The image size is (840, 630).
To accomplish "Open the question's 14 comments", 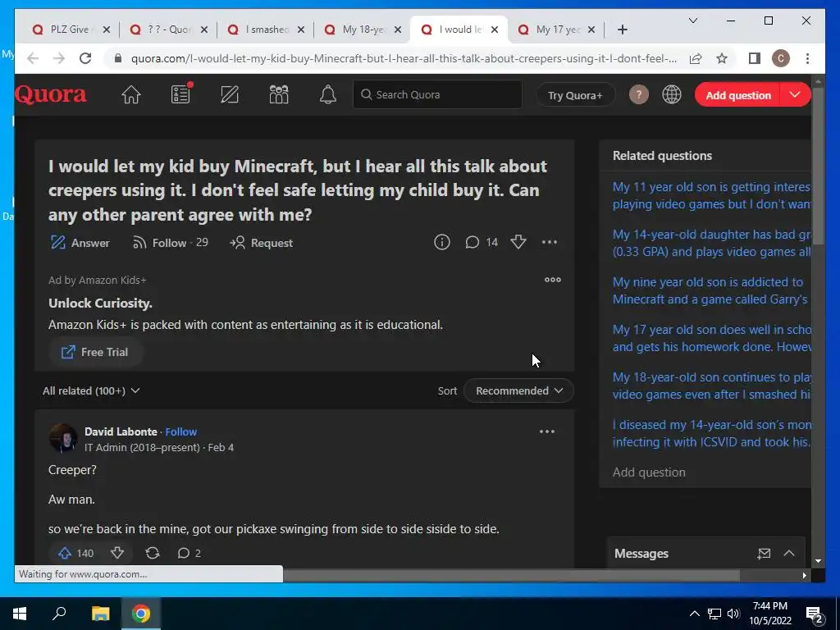I will 482,242.
